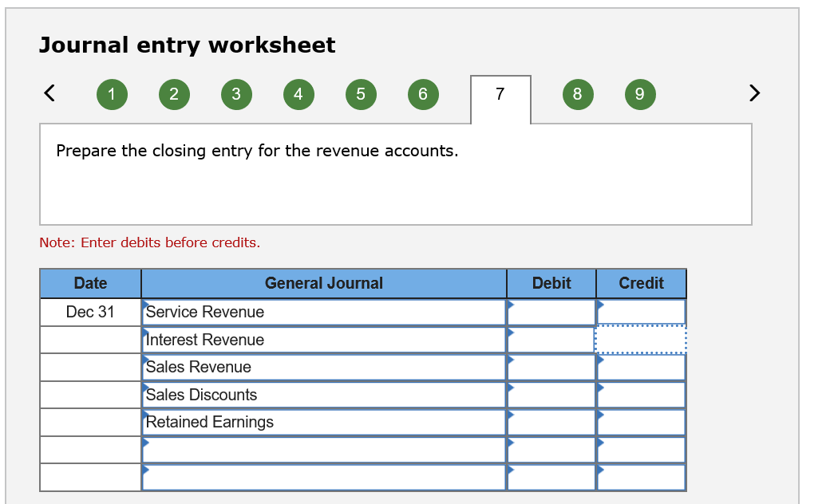Click the Debit field for Interest Revenue
The image size is (838, 504).
(551, 340)
